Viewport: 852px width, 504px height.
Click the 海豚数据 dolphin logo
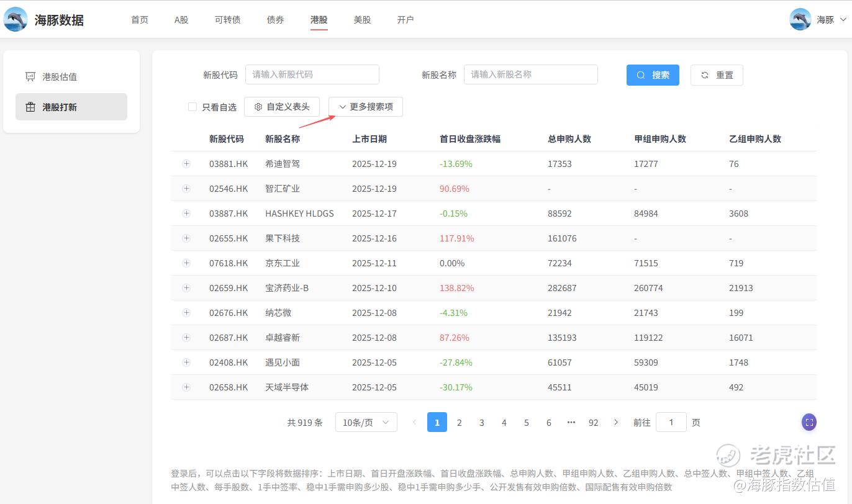pyautogui.click(x=16, y=19)
